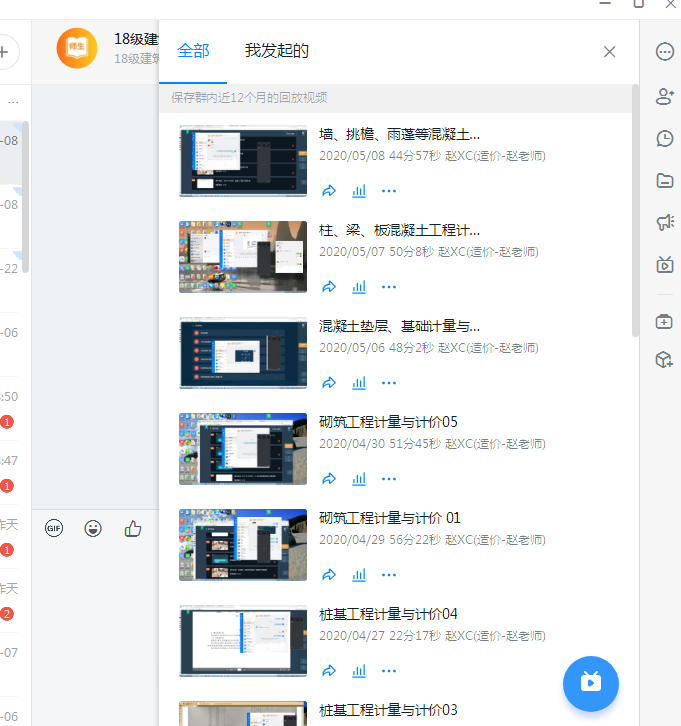
Task: Click the conversation list scrollbar at left
Action: [25, 197]
